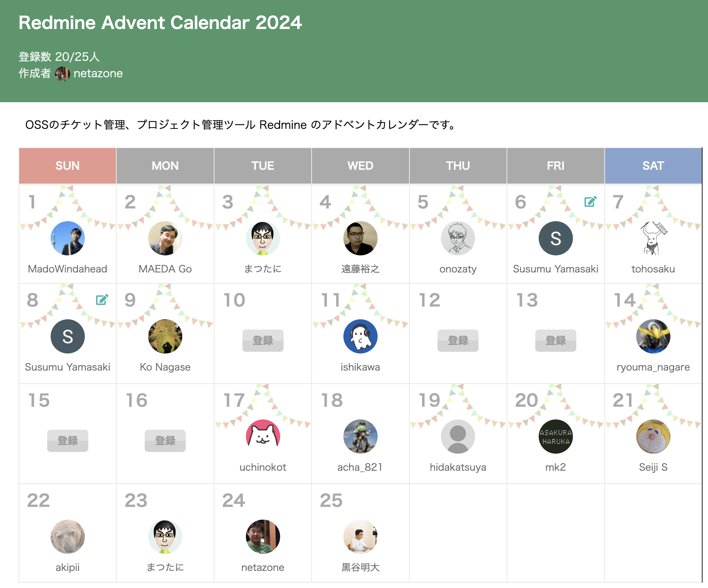Click the MAEDA Go name link
Screen dimensions: 708x588
coord(165,269)
